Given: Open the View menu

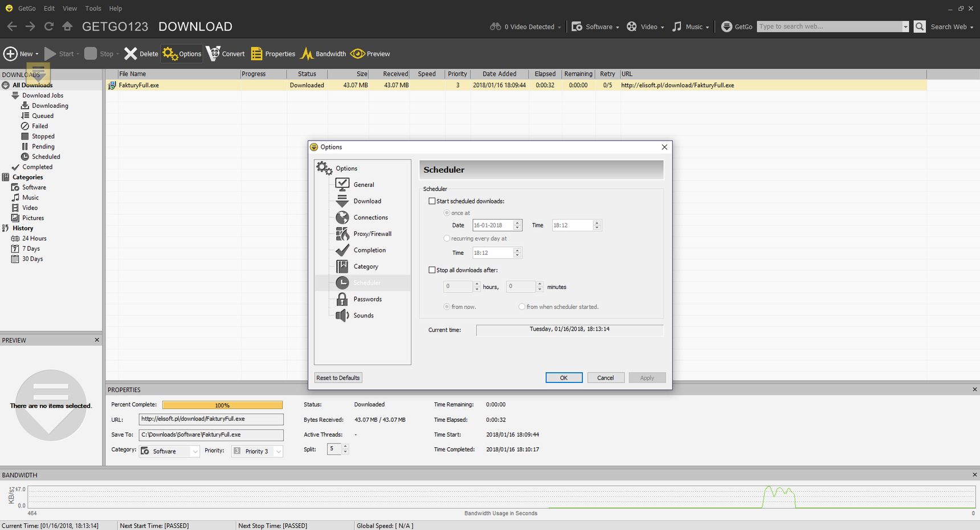Looking at the screenshot, I should point(70,9).
